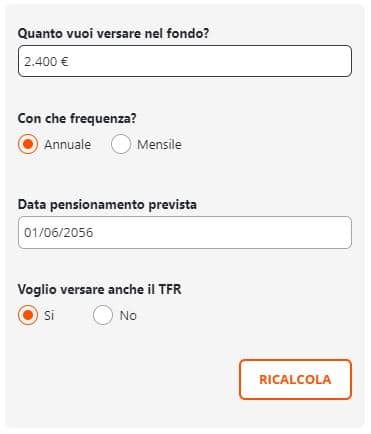Click the "Voglio versare anche il TFR" label

[99, 289]
